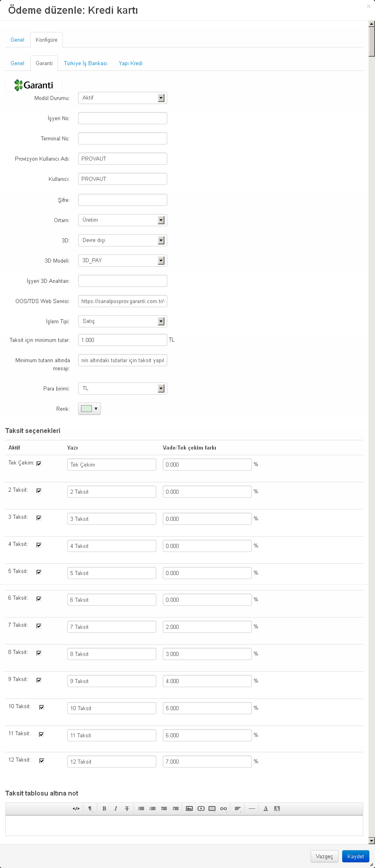Disable the 12 Taksit checkbox

[x=42, y=761]
